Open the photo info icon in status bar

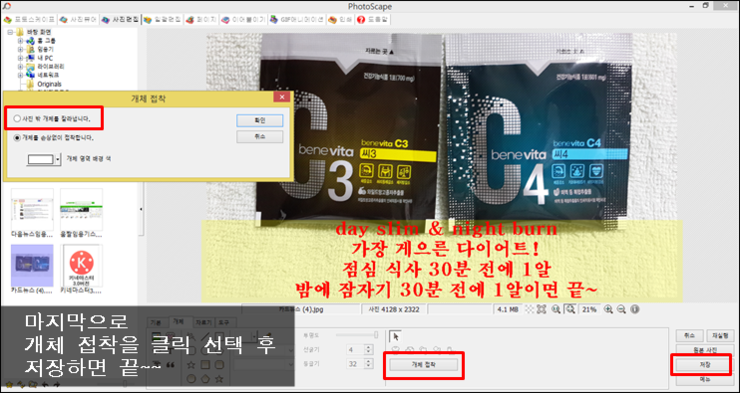(635, 309)
